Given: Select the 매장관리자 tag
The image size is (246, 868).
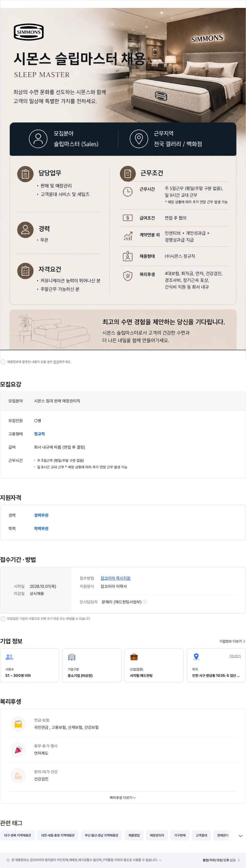Looking at the screenshot, I should coord(157,835).
